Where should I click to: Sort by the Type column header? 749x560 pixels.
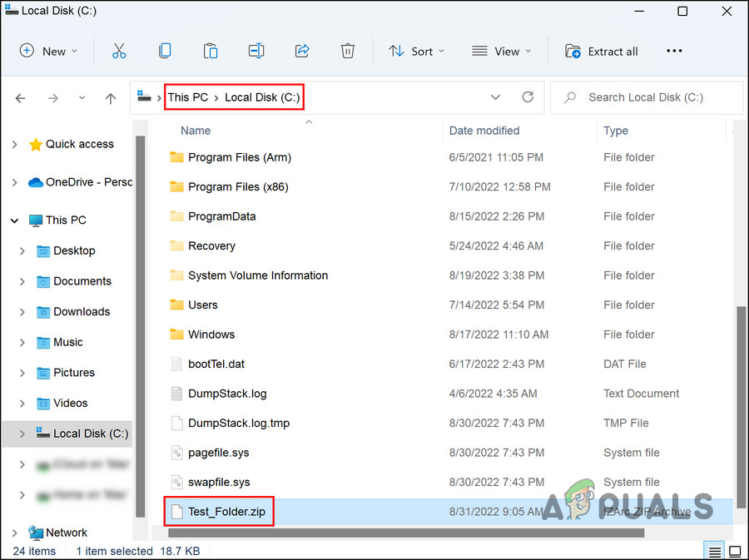coord(615,131)
